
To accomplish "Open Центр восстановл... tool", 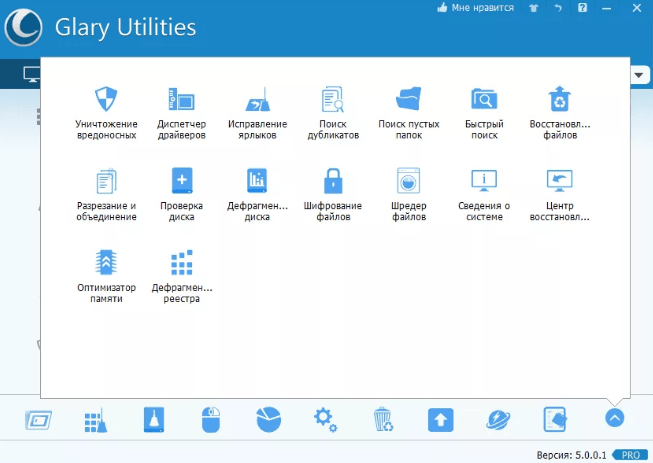I will pos(560,194).
